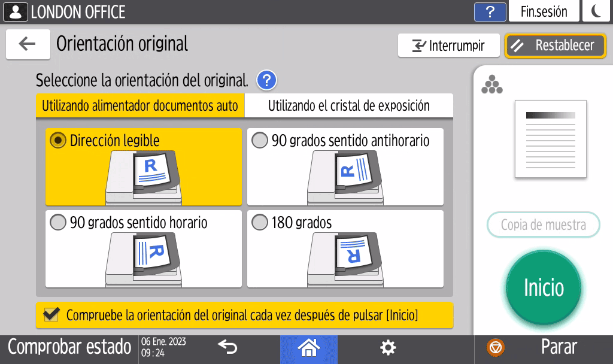Viewport: 613px width, 364px height.
Task: Select Utilizando alimentador documentos auto tab
Action: coord(140,106)
